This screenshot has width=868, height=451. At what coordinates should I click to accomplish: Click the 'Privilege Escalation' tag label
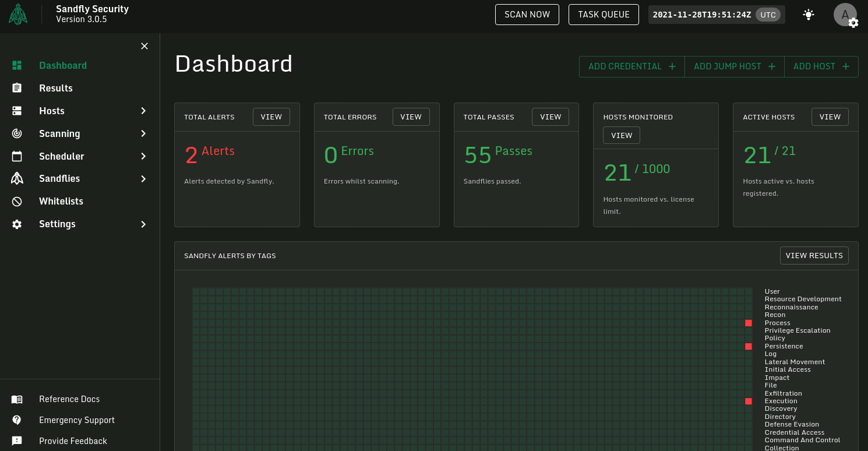click(x=798, y=330)
